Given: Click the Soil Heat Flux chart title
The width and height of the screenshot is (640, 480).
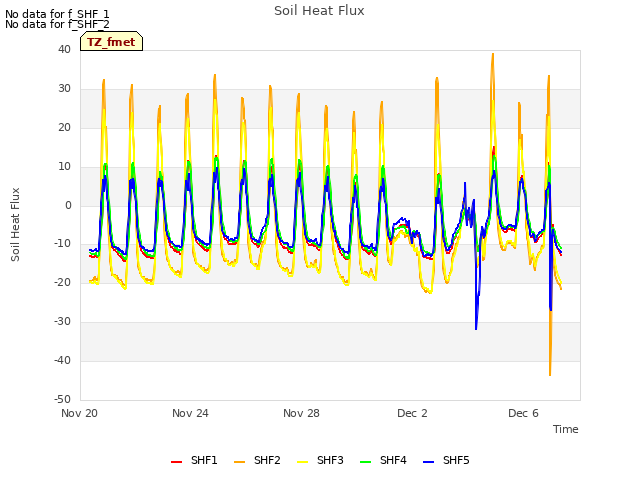Looking at the screenshot, I should (x=319, y=11).
